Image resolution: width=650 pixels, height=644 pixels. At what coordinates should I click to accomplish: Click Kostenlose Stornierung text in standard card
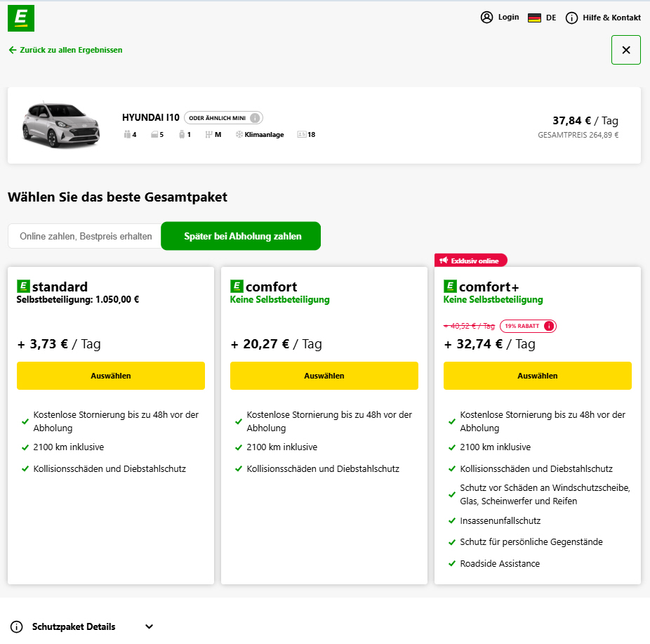pos(116,421)
